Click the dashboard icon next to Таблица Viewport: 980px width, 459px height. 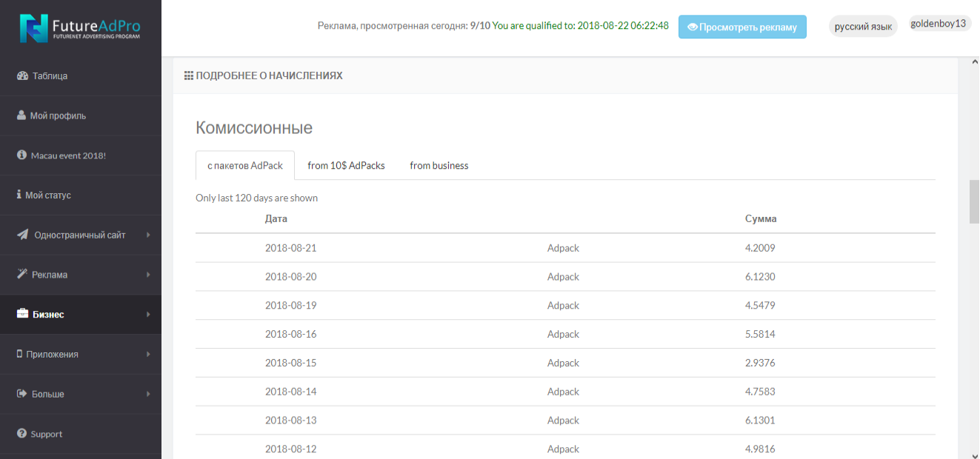pyautogui.click(x=21, y=76)
